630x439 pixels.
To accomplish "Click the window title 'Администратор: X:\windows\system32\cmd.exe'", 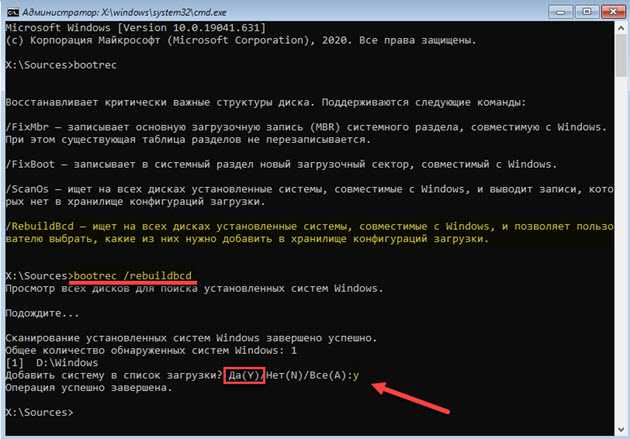I will click(125, 12).
